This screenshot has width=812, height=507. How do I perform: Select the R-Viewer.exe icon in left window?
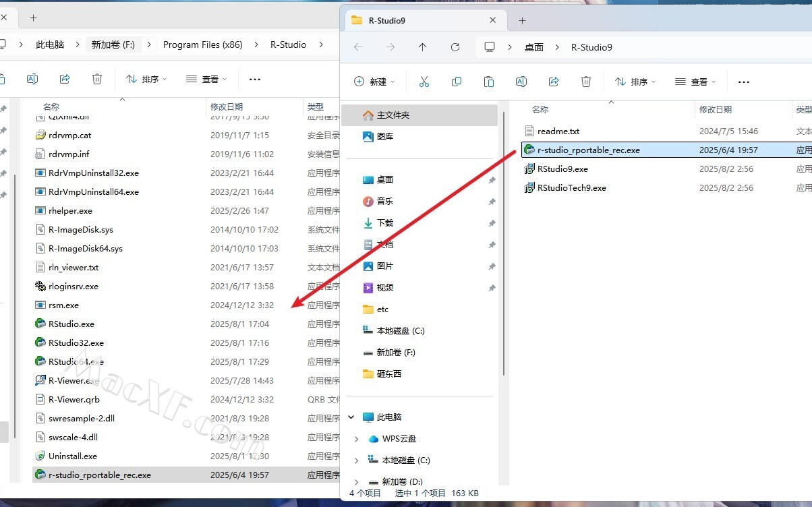(40, 381)
